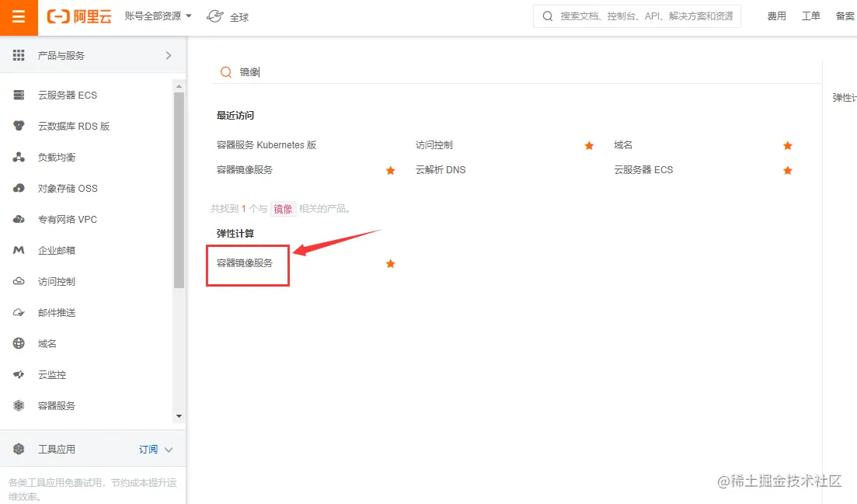Open 访问控制 in the sidebar

pyautogui.click(x=56, y=282)
